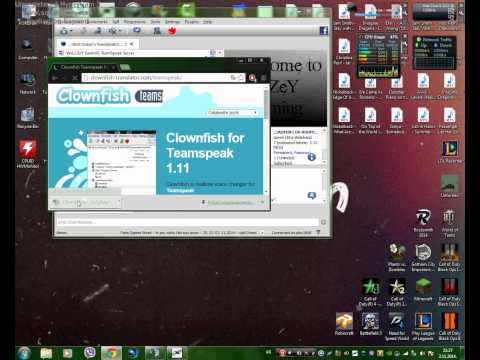Open the Robocraft desktop icon
This screenshot has height=360, width=480.
click(x=344, y=324)
